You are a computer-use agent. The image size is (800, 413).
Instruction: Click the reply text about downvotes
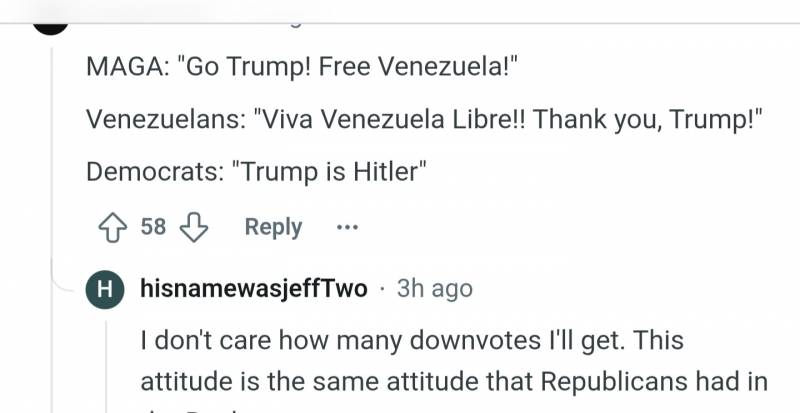point(411,341)
